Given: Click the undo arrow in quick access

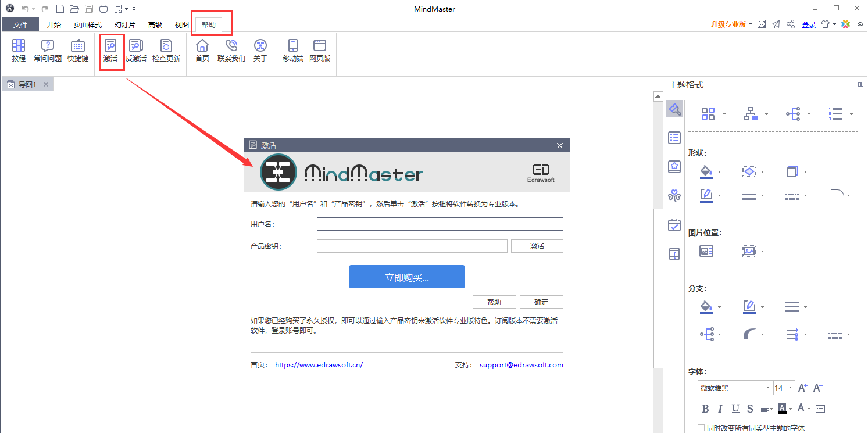Looking at the screenshot, I should coord(25,9).
